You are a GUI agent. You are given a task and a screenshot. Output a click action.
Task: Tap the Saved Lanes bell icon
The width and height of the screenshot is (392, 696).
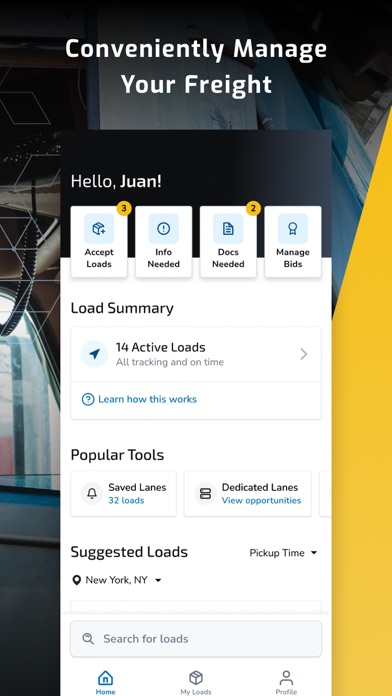[92, 494]
